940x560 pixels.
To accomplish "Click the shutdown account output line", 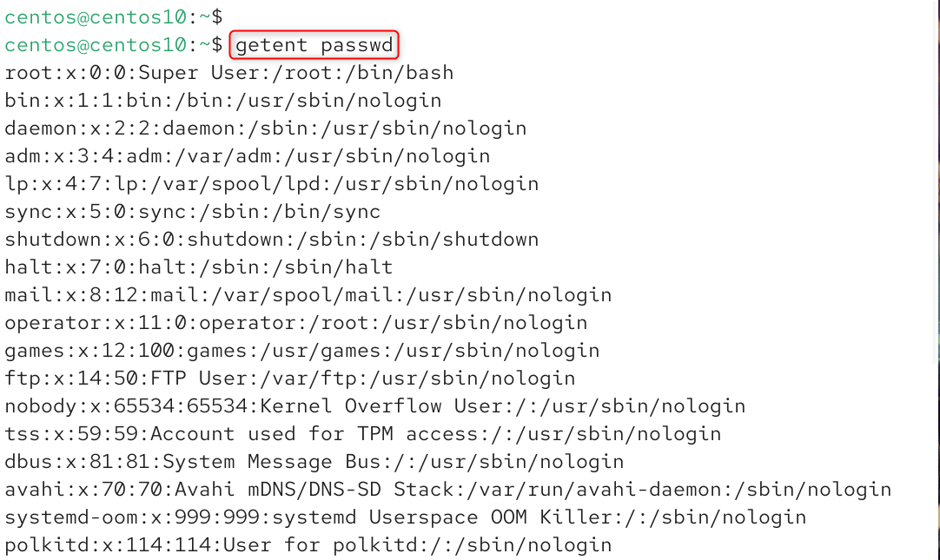I will point(271,240).
